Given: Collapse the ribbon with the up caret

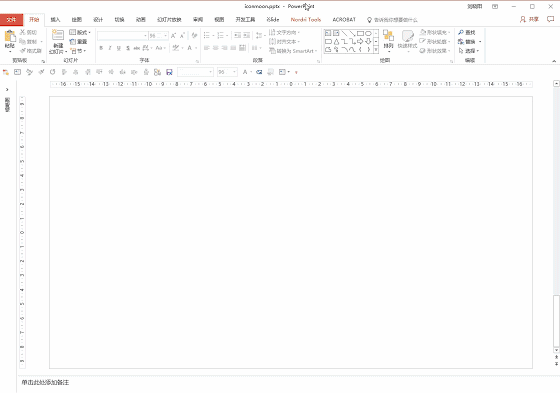Looking at the screenshot, I should (554, 61).
